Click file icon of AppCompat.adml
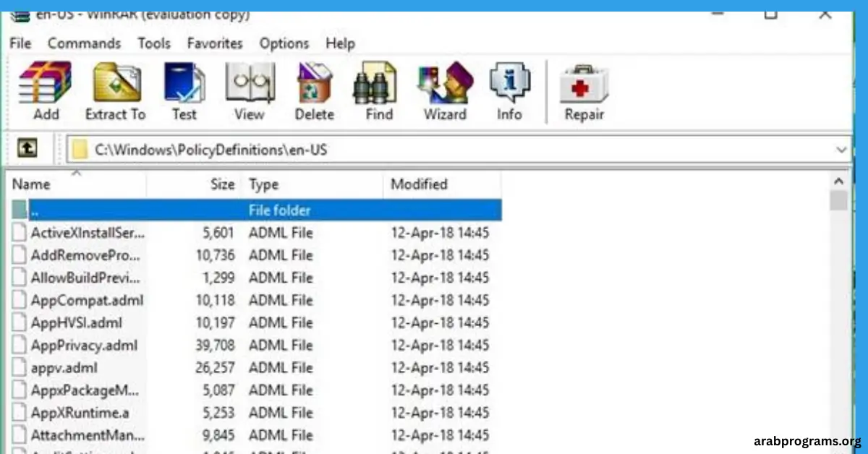The height and width of the screenshot is (454, 868). coord(20,300)
